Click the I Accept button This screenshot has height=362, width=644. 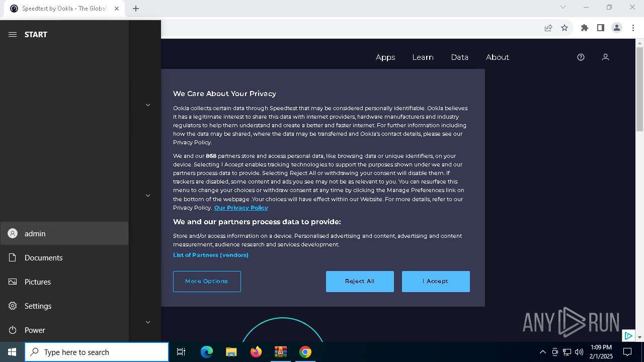[x=436, y=282]
